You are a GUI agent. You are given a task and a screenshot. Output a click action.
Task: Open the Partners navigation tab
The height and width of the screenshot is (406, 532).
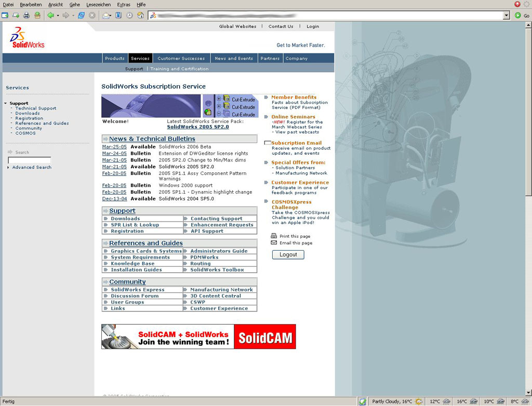pyautogui.click(x=270, y=58)
